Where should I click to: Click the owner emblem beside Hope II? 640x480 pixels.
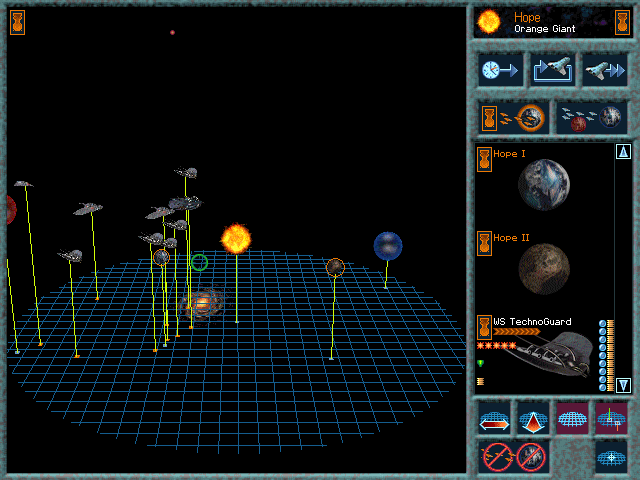(x=484, y=243)
